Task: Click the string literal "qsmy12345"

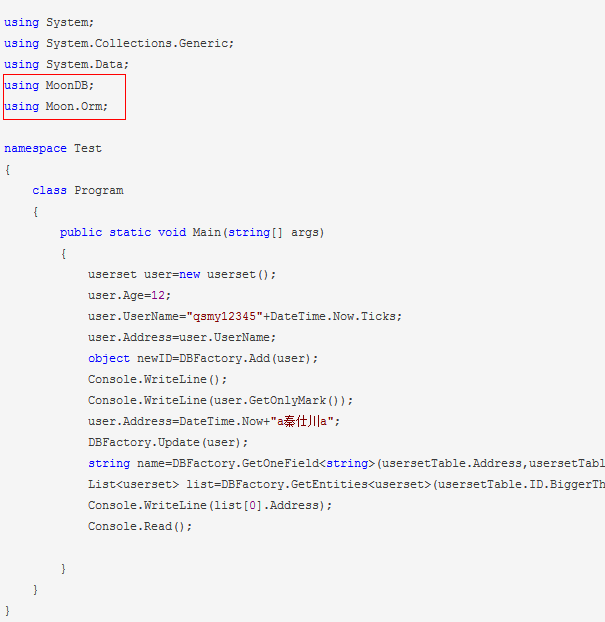Action: click(x=225, y=317)
